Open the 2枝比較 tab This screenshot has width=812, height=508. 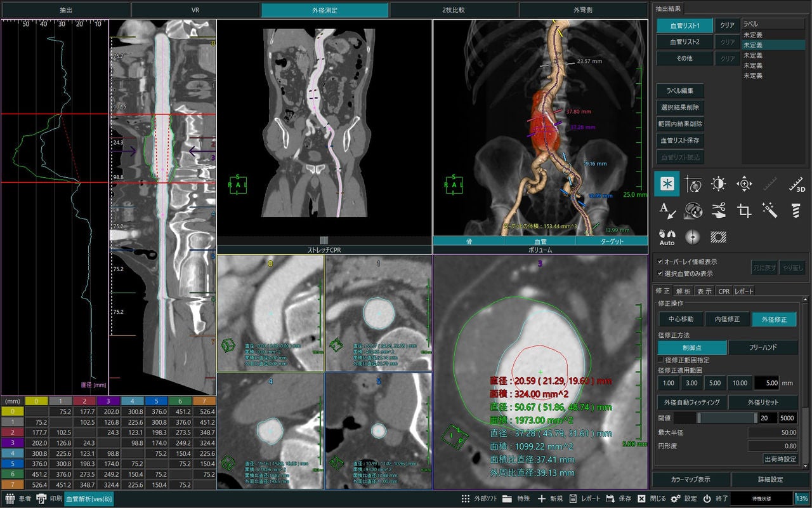454,10
